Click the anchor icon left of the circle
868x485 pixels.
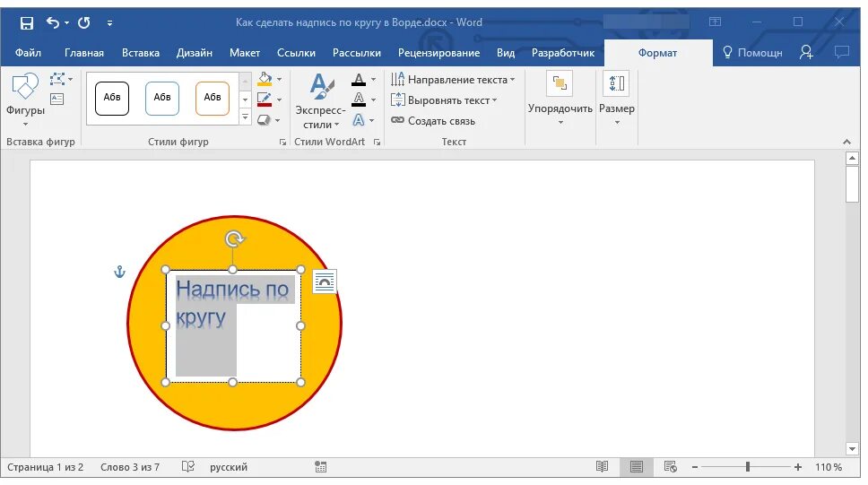tap(119, 272)
